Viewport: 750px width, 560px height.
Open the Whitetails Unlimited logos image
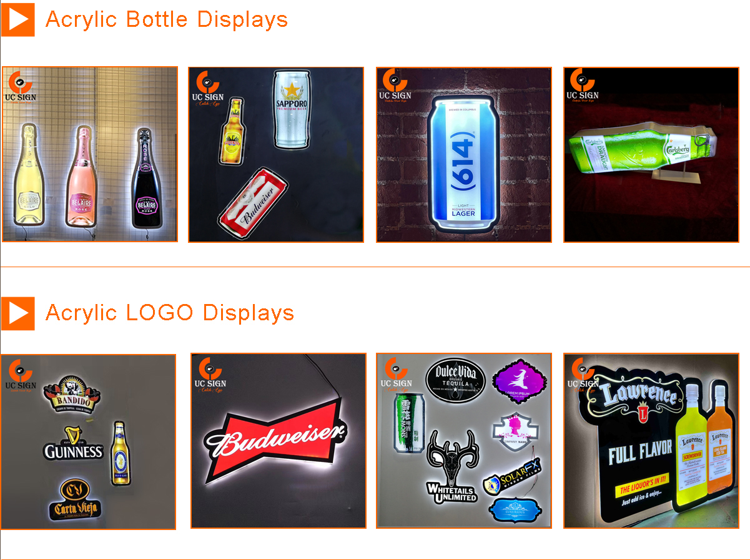pyautogui.click(x=464, y=441)
